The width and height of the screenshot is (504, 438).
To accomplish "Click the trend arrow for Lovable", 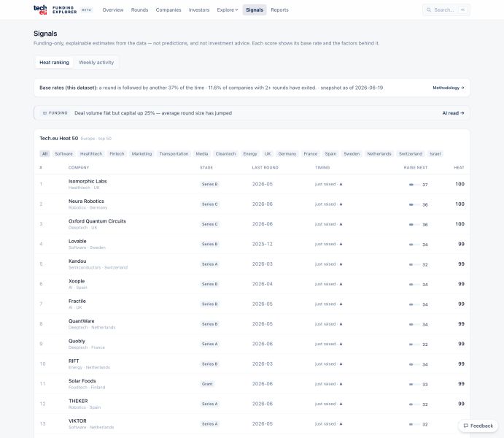I will click(x=341, y=244).
